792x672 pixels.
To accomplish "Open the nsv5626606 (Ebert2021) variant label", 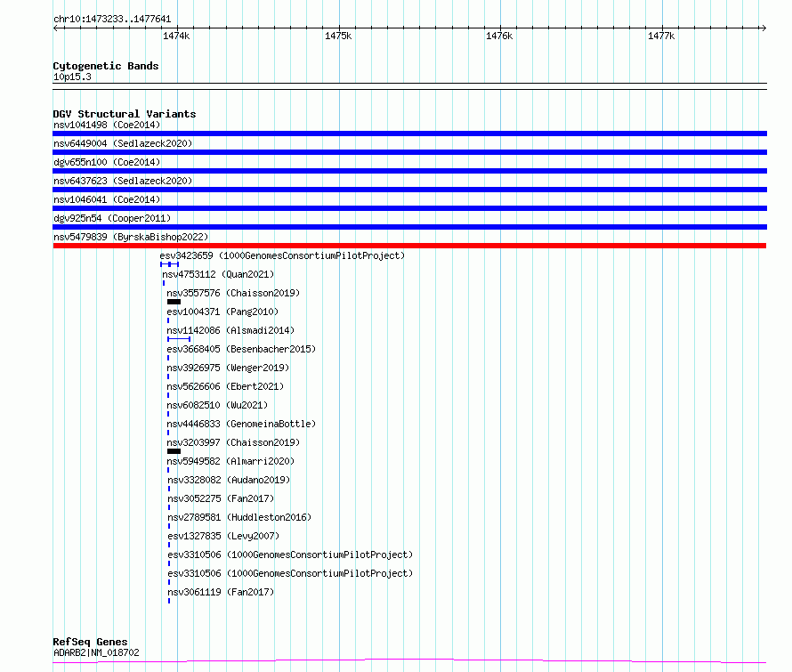I will click(225, 386).
